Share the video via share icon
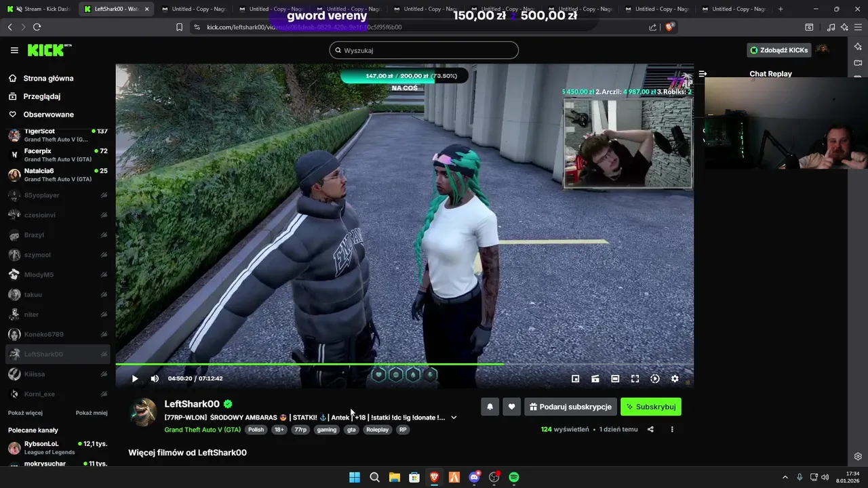This screenshot has height=488, width=868. point(650,429)
